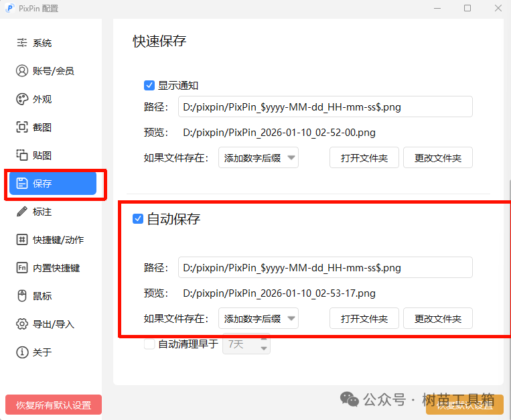Click the 导出/导入 gear icon
The width and height of the screenshot is (511, 420).
coord(22,324)
